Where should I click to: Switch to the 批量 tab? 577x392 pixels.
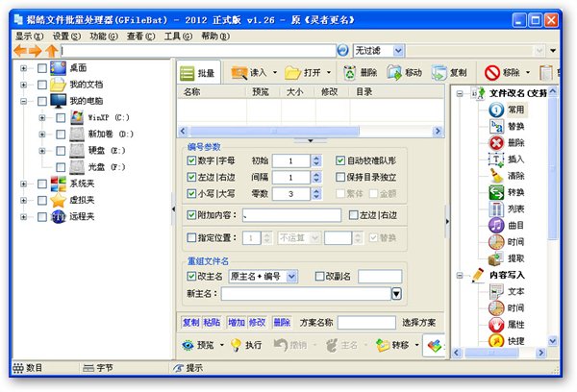click(x=198, y=73)
